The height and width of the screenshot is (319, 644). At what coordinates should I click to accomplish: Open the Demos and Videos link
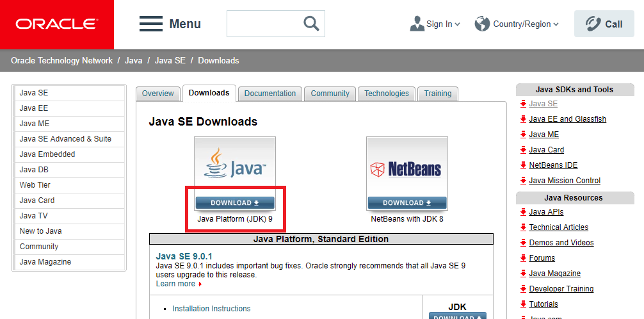pos(561,243)
